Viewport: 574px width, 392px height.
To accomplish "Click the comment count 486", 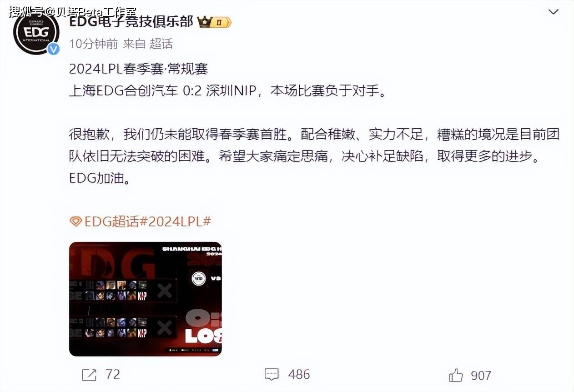I will [299, 375].
